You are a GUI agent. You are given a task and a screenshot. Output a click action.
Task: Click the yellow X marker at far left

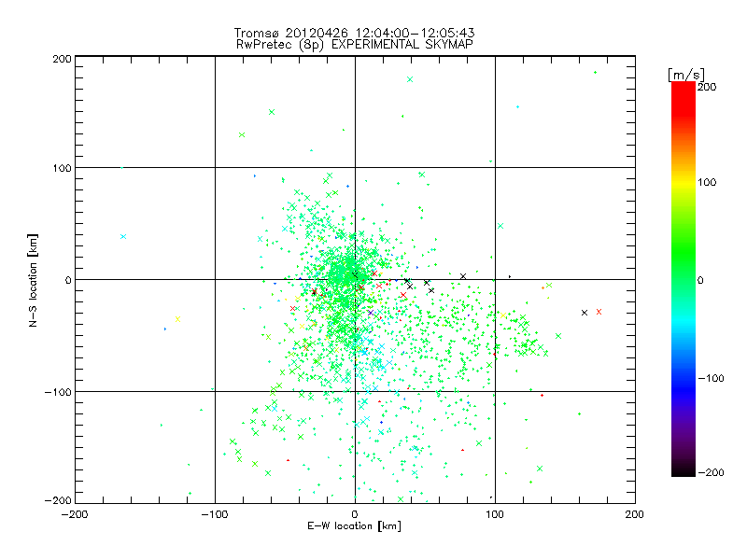click(177, 319)
